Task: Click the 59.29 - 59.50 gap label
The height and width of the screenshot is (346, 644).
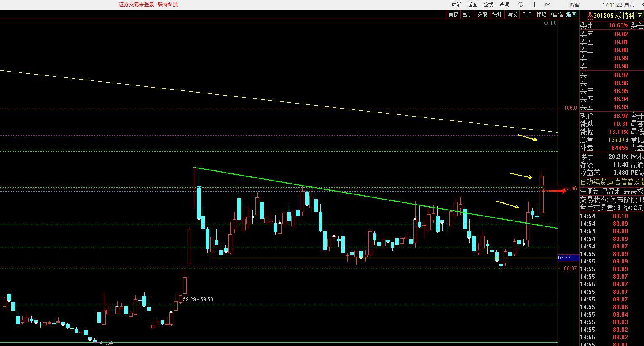Action: coord(198,299)
